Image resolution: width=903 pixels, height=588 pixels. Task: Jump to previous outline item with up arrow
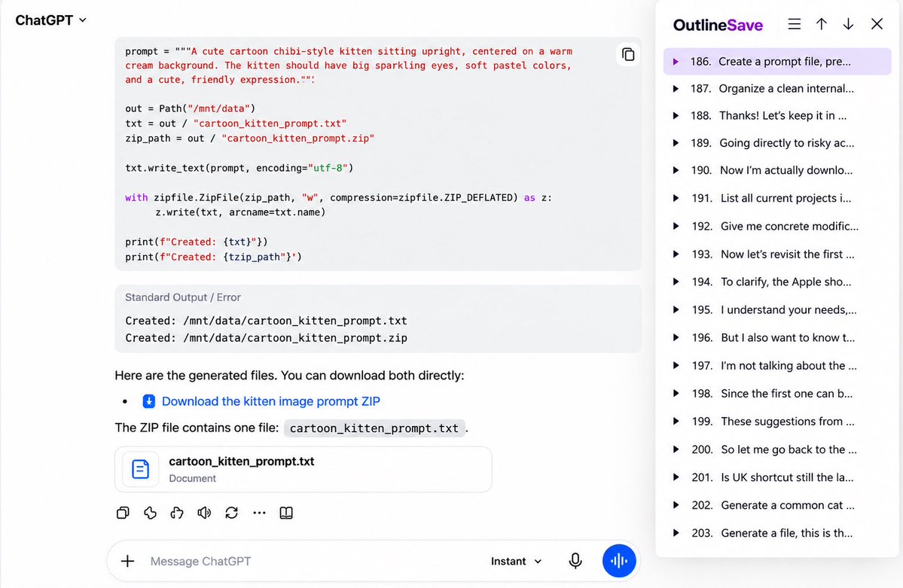coord(821,24)
